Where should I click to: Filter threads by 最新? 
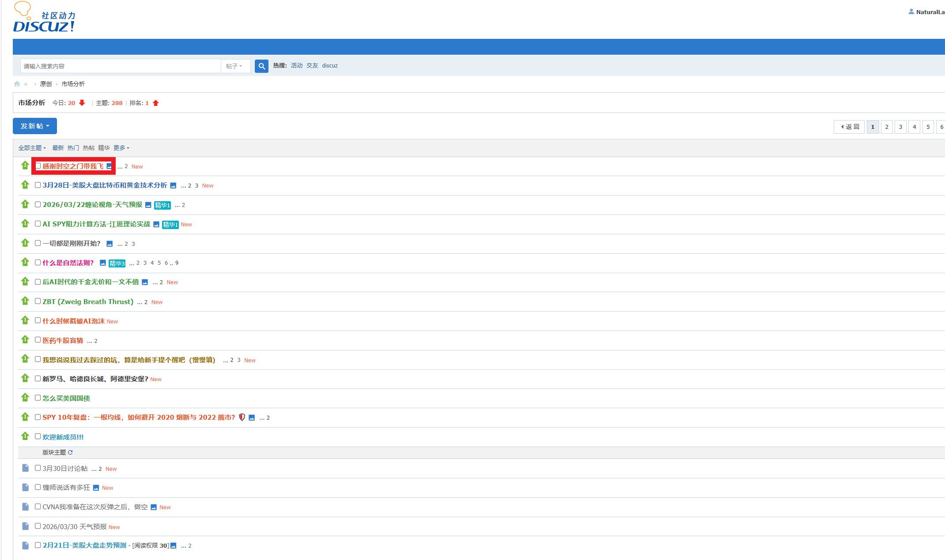coord(58,148)
